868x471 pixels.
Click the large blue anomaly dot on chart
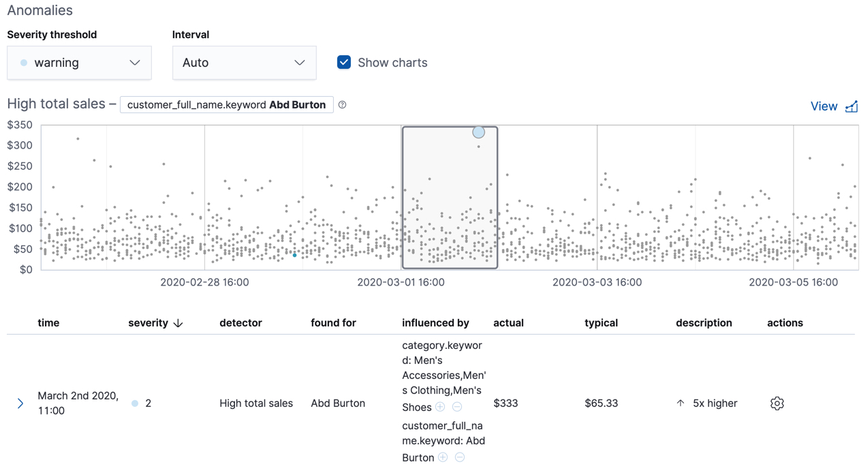[478, 132]
